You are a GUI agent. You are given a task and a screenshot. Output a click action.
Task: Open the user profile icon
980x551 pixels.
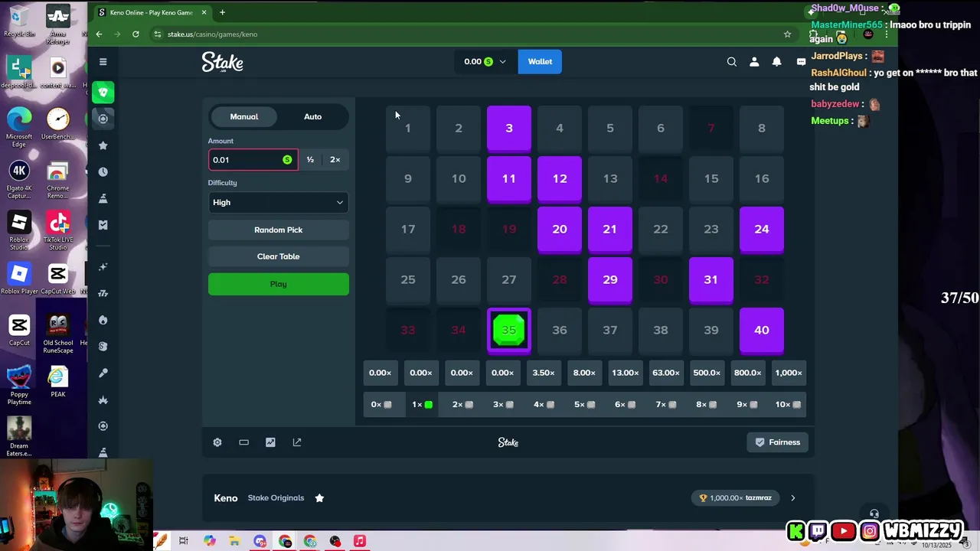(754, 62)
